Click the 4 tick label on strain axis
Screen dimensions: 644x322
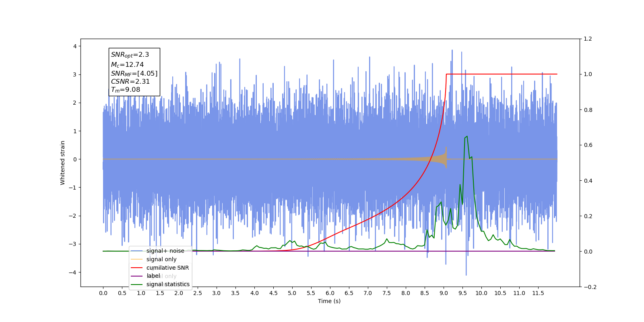point(75,46)
